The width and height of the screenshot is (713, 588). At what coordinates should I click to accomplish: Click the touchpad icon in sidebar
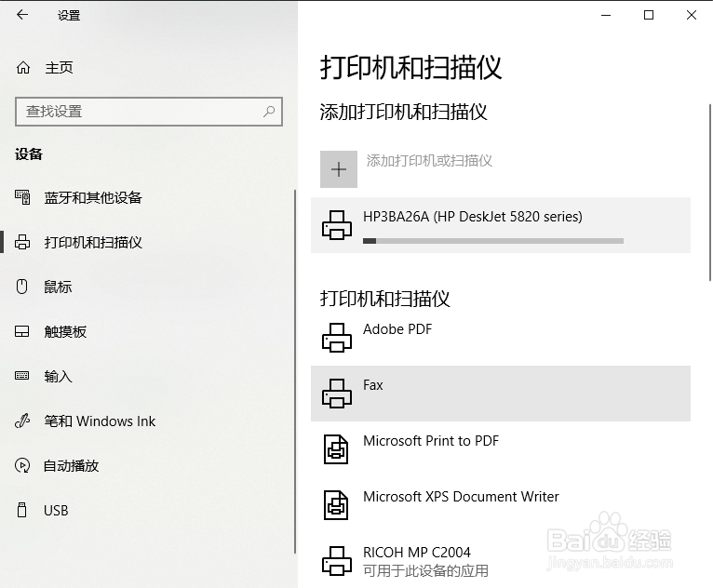[21, 331]
